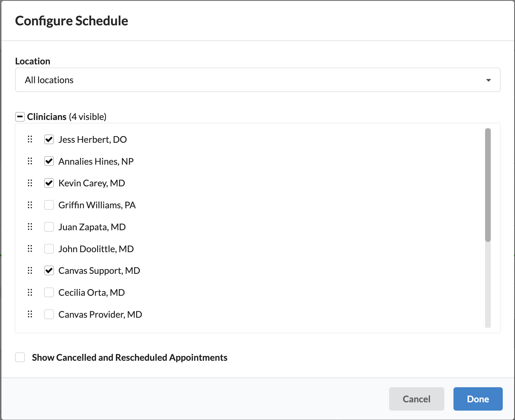The height and width of the screenshot is (420, 515).
Task: Click the Location dropdown arrow
Action: (489, 80)
